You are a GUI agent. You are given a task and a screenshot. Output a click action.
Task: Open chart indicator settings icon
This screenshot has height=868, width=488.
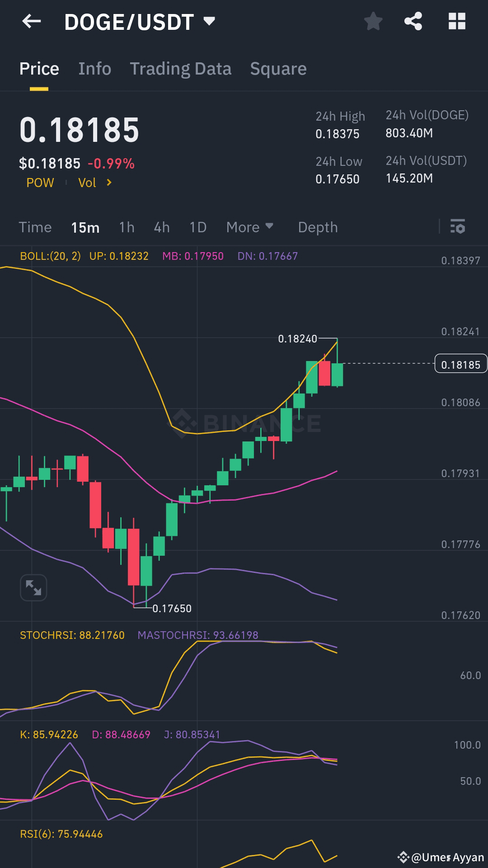point(458,227)
